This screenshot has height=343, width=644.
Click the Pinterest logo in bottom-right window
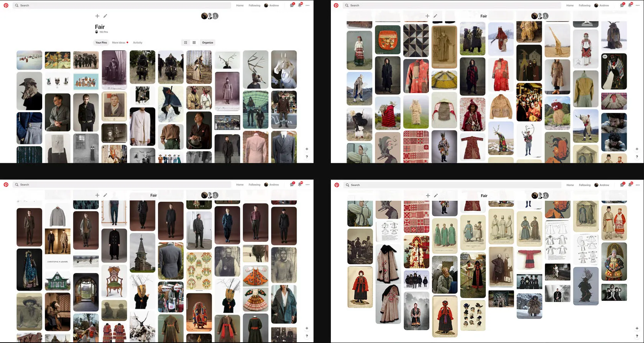pyautogui.click(x=337, y=185)
